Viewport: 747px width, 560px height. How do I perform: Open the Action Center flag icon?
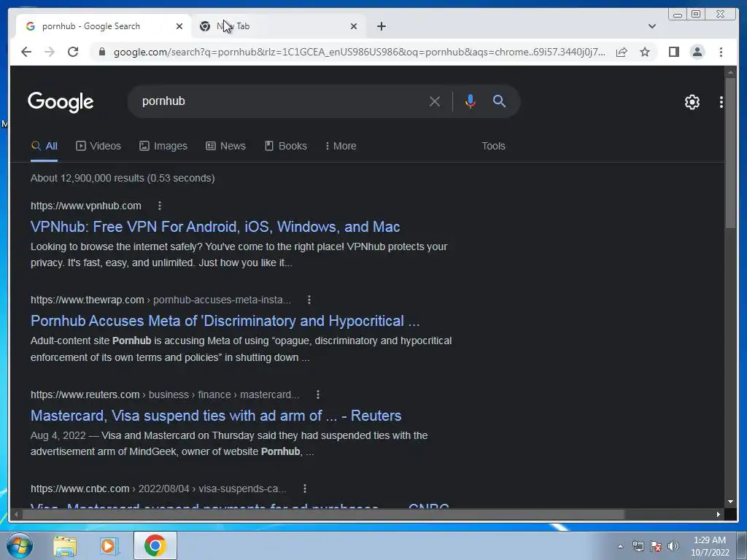(x=656, y=546)
